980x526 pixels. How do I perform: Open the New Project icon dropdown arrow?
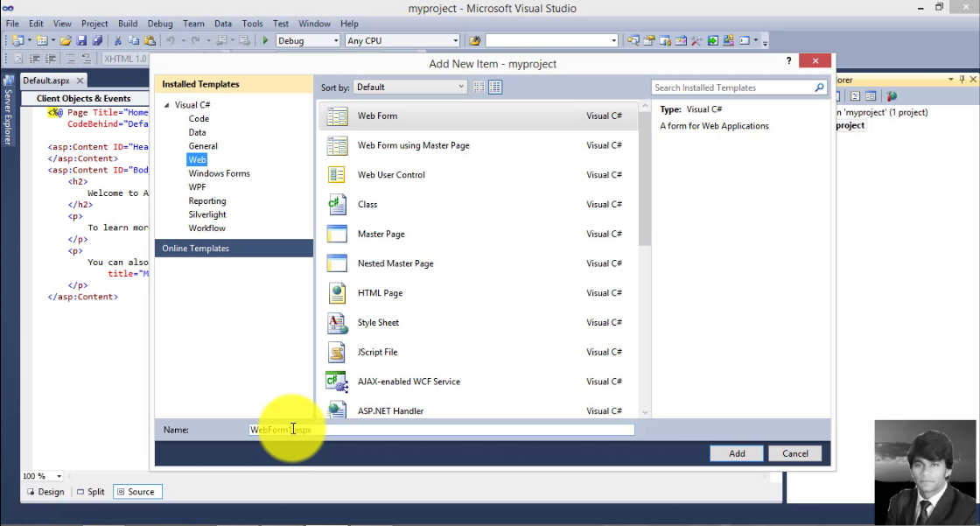[30, 40]
